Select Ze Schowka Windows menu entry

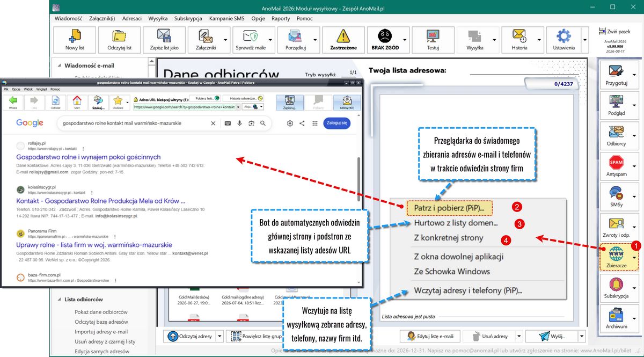coord(452,271)
